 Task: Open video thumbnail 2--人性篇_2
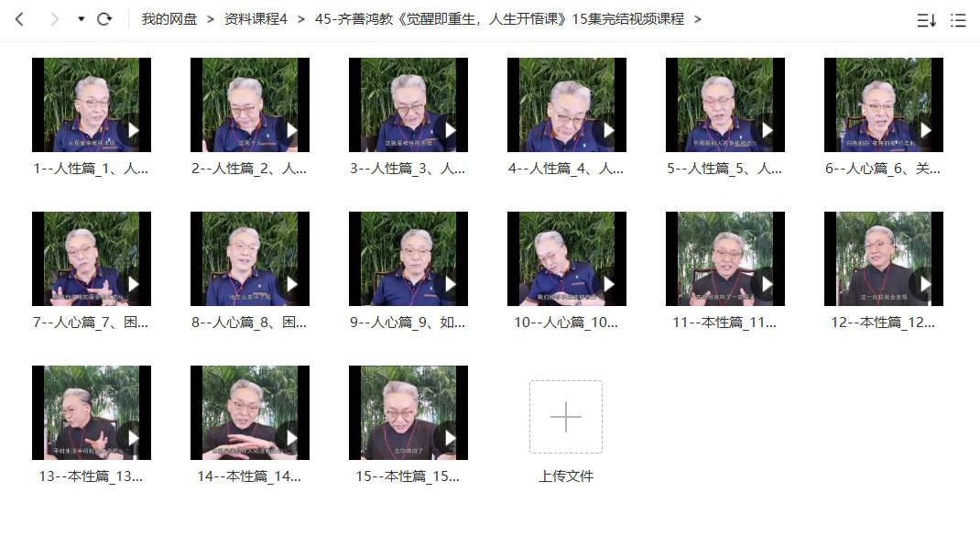tap(250, 104)
